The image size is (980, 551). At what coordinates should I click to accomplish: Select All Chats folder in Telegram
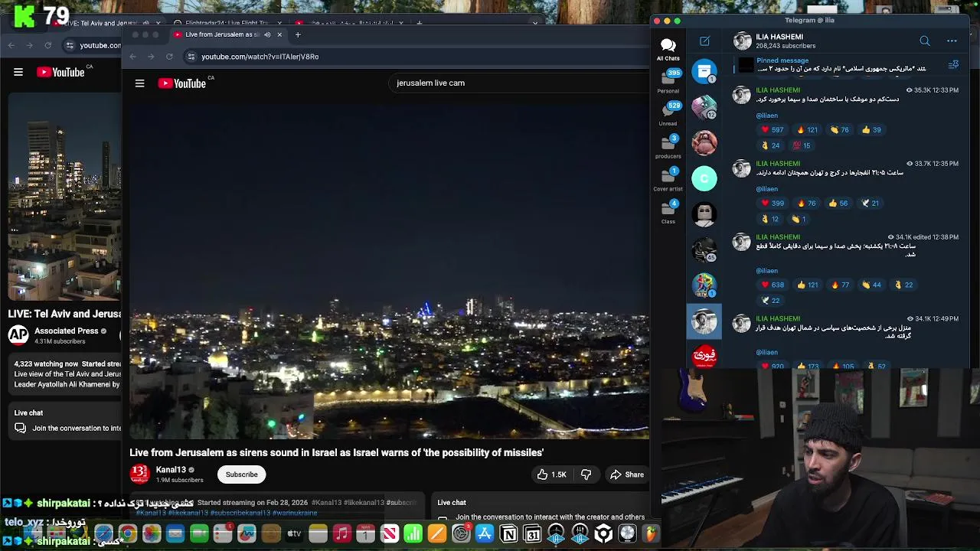pyautogui.click(x=668, y=49)
